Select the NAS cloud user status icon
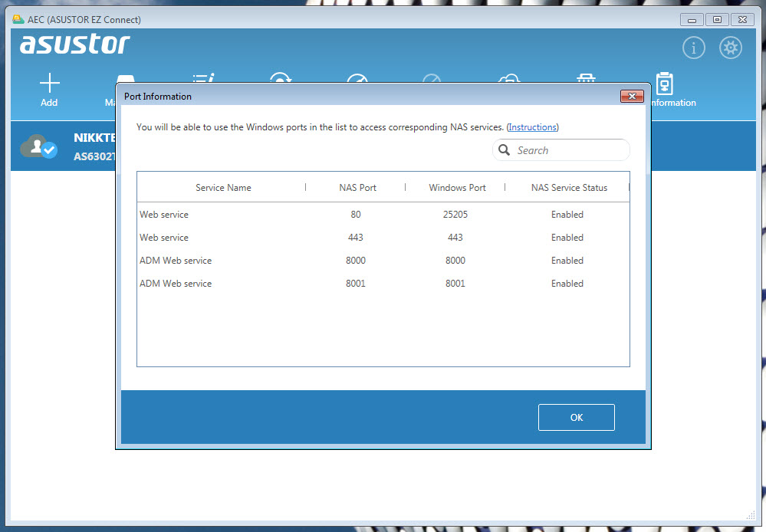The height and width of the screenshot is (532, 766). point(38,146)
